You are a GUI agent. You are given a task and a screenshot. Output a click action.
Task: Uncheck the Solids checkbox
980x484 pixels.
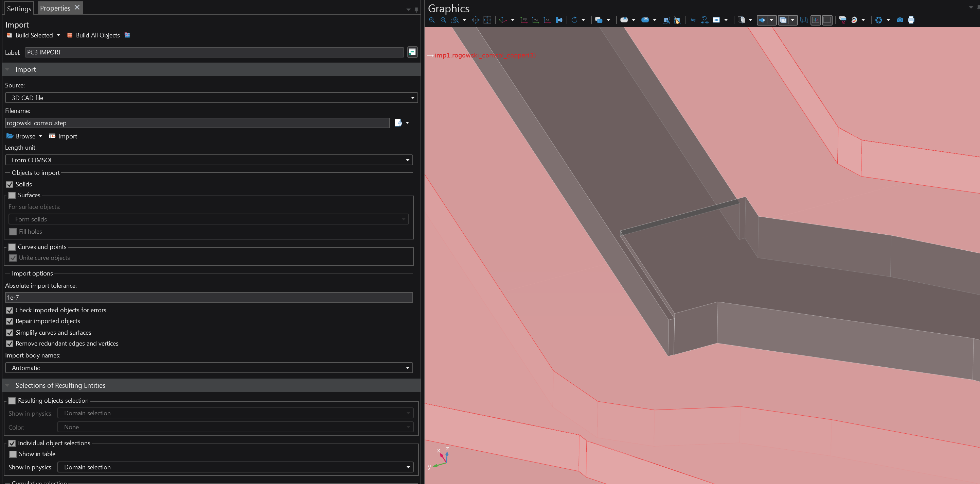pos(10,184)
